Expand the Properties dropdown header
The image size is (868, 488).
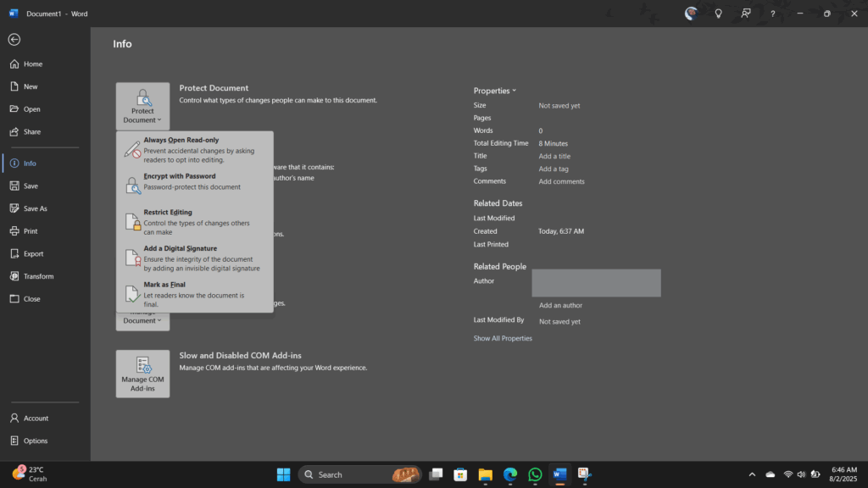[494, 91]
